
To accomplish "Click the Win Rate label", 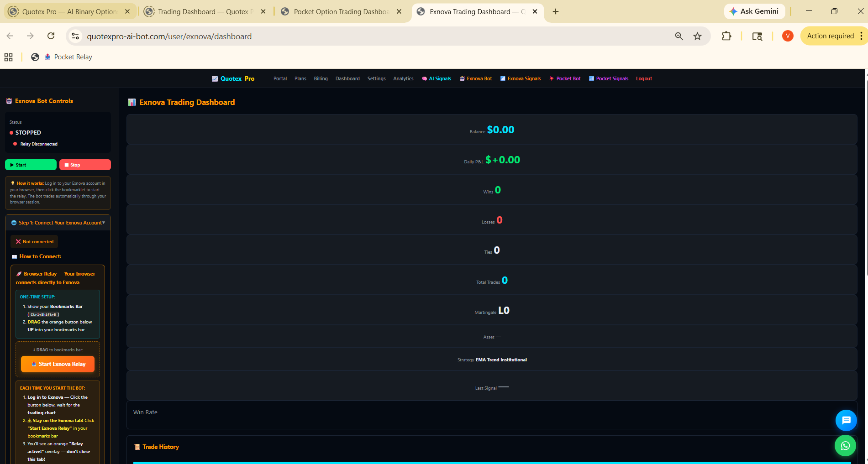I will (145, 412).
